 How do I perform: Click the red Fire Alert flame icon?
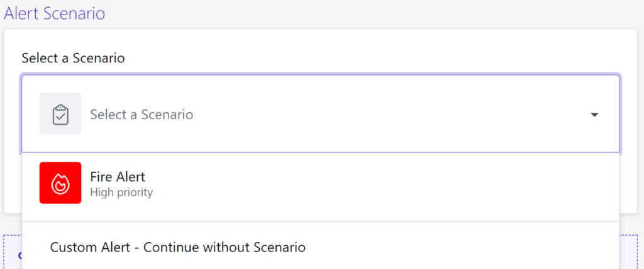pos(60,183)
